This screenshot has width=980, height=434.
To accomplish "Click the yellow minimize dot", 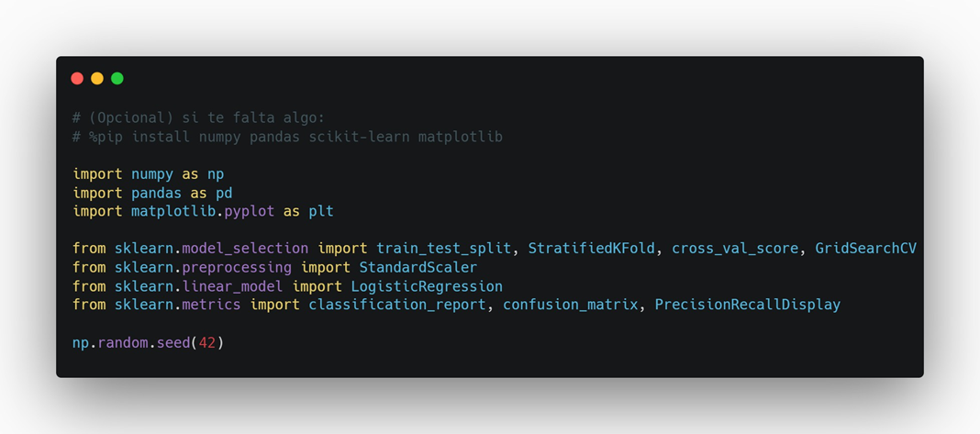I will pyautogui.click(x=97, y=79).
